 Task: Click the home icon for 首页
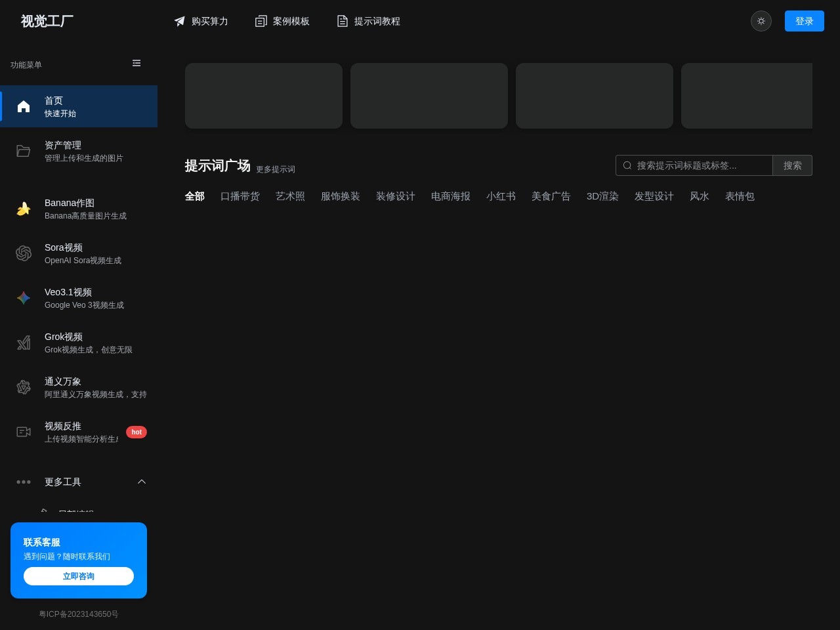[24, 106]
